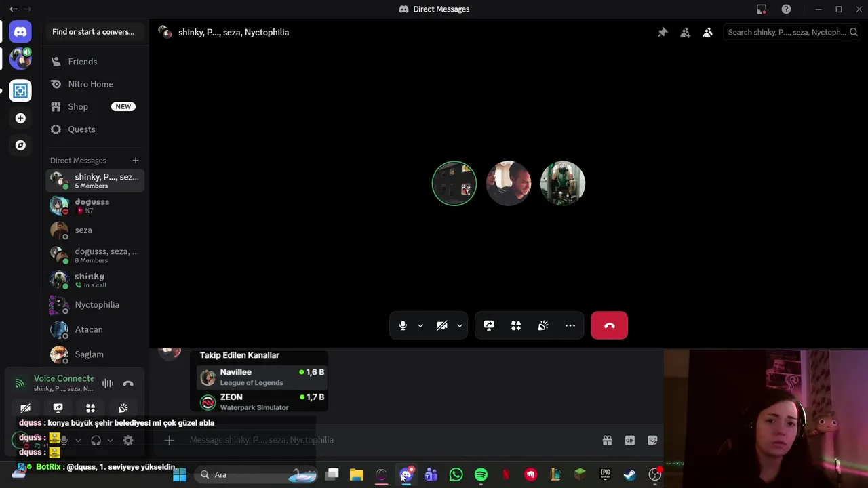Select the first call participant avatar
The width and height of the screenshot is (868, 488).
point(454,183)
